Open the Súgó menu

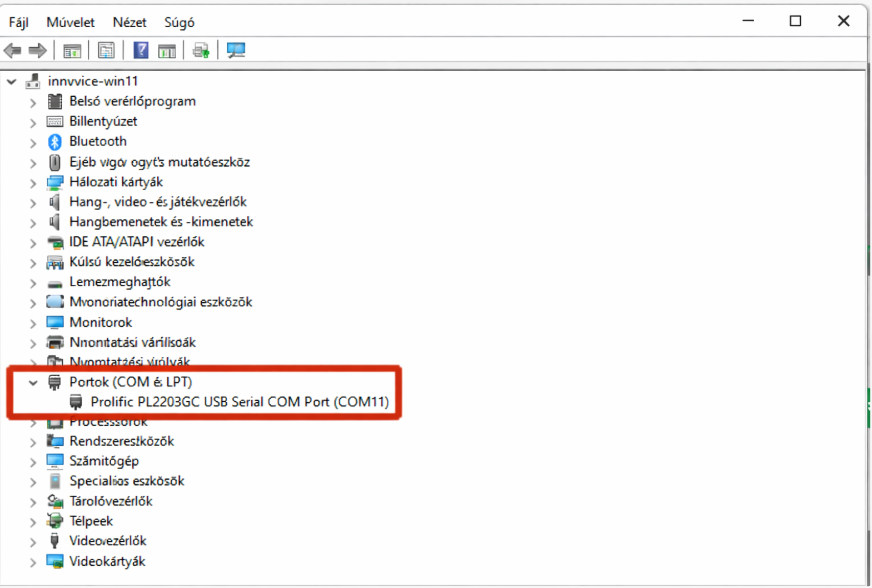tap(179, 22)
